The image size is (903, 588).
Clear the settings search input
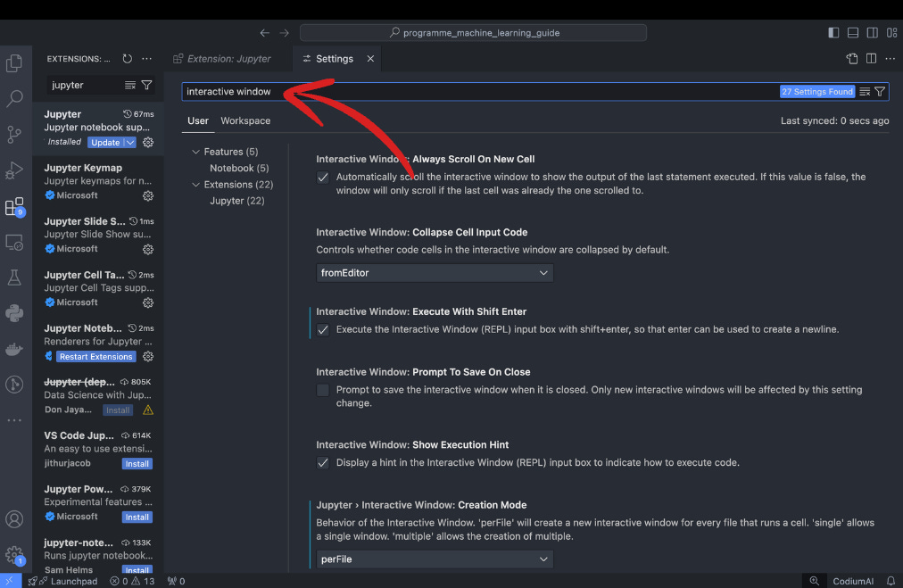pos(865,92)
